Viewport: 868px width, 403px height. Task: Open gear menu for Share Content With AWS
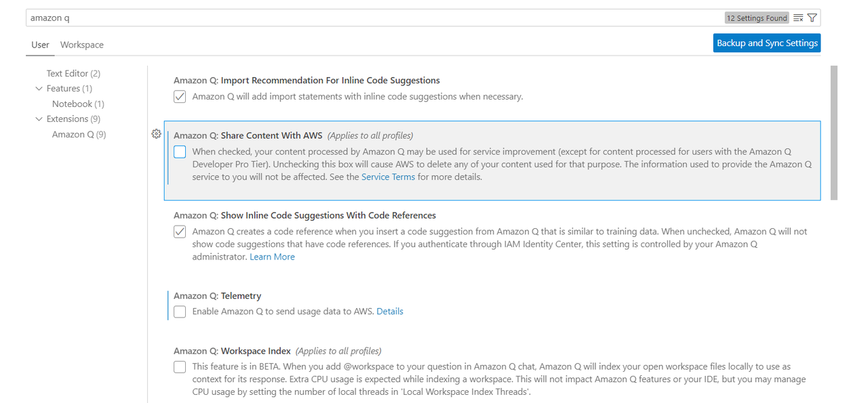pos(156,134)
